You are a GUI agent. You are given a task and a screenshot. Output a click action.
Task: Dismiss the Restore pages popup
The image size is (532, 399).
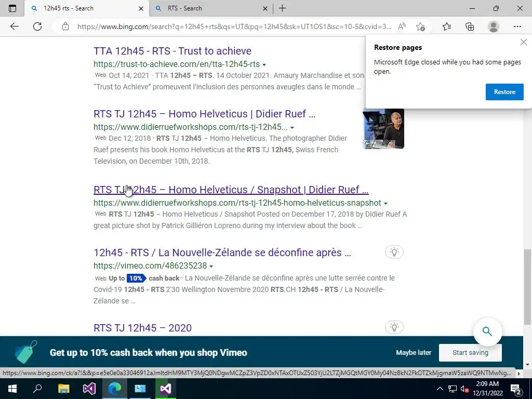tap(524, 42)
